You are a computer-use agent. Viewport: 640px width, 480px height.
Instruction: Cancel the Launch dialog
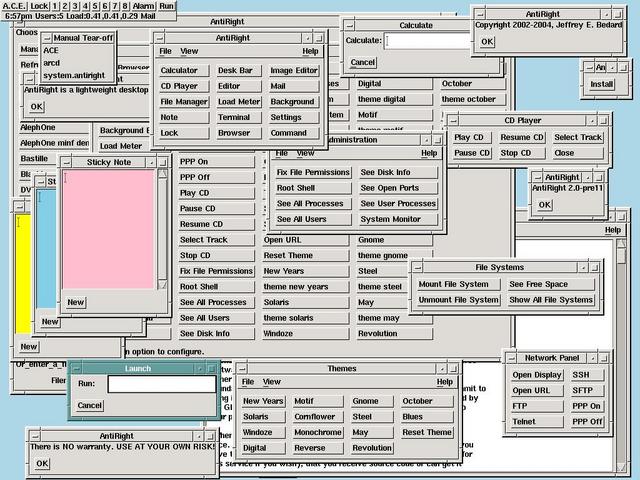(90, 405)
